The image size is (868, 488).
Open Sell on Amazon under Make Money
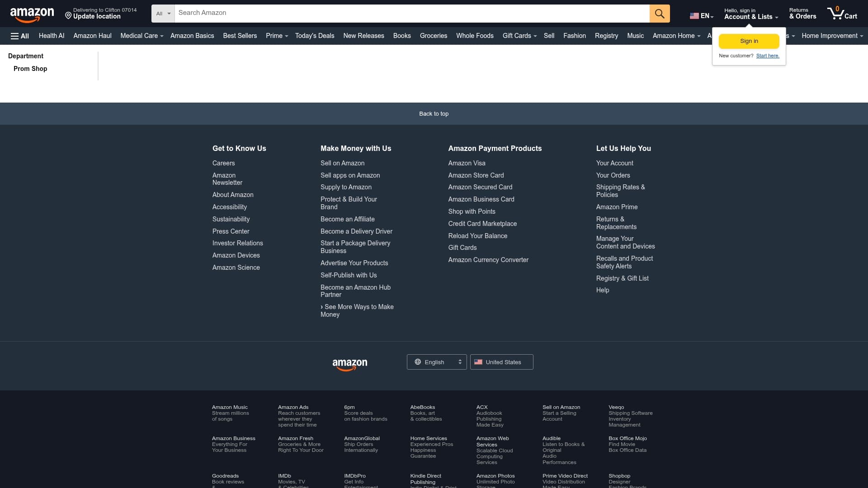(x=342, y=163)
